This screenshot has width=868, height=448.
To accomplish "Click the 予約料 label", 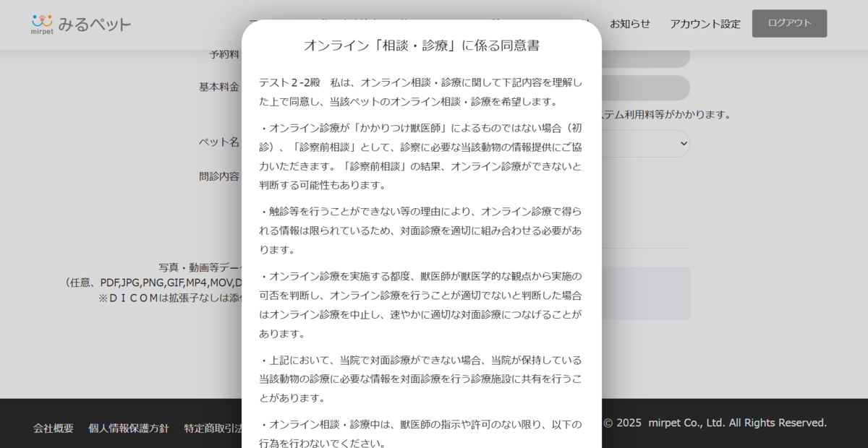I will [224, 54].
